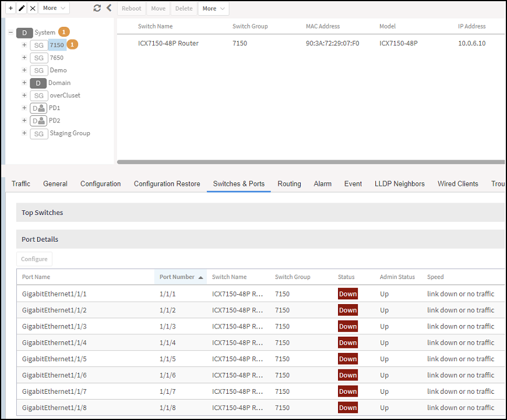
Task: Click the System alarm count badge
Action: point(64,31)
